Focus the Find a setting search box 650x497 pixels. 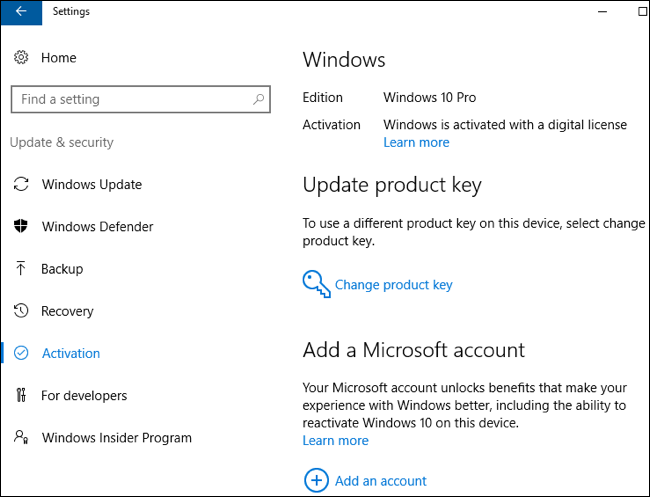coord(141,99)
